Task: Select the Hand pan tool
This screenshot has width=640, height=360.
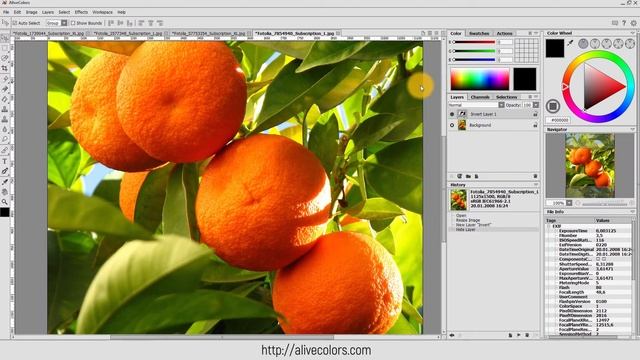Action: [x=5, y=191]
